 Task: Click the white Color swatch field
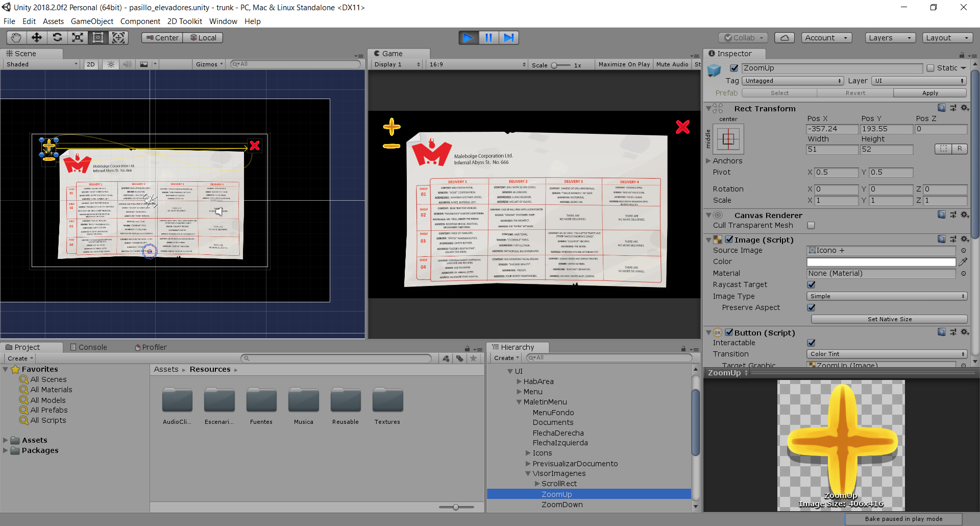tap(881, 262)
